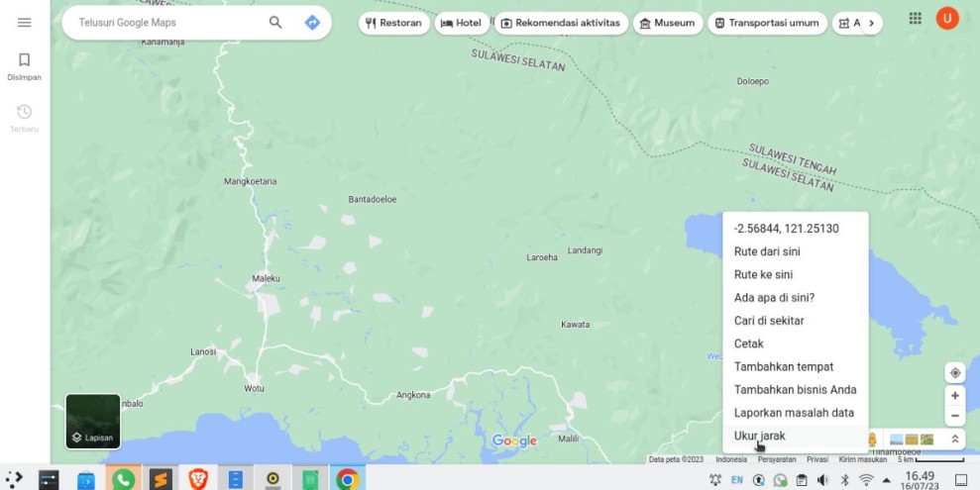This screenshot has height=490, width=980.
Task: Show your location on the map
Action: point(955,373)
